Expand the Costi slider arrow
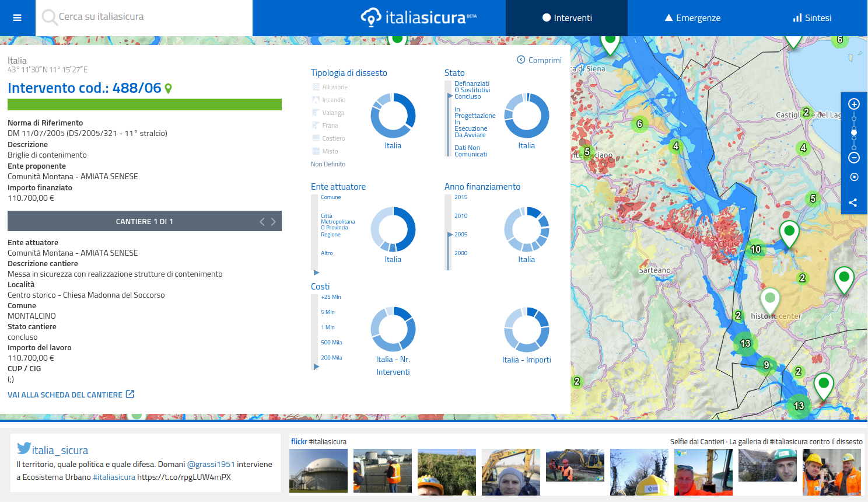 (x=316, y=367)
